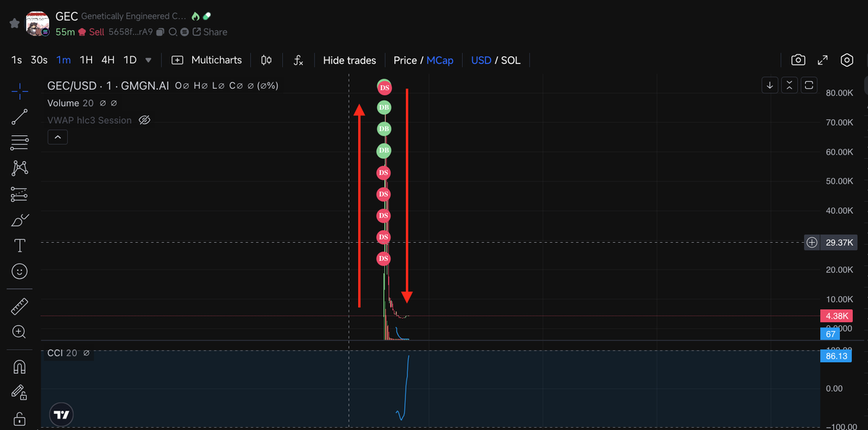This screenshot has width=868, height=430.
Task: Select the ruler measure tool
Action: [20, 306]
